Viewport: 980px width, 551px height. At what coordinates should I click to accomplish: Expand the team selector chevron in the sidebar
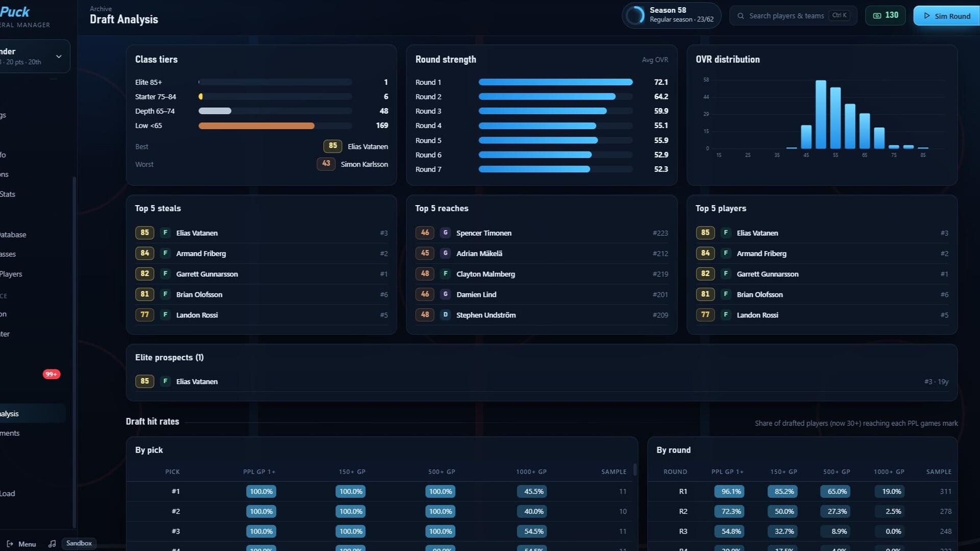pos(59,56)
